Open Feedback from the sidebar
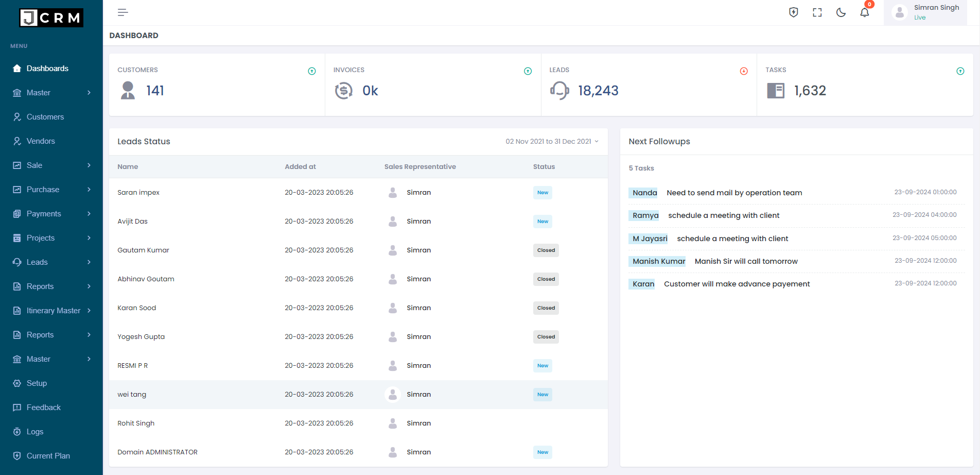980x475 pixels. coord(44,407)
